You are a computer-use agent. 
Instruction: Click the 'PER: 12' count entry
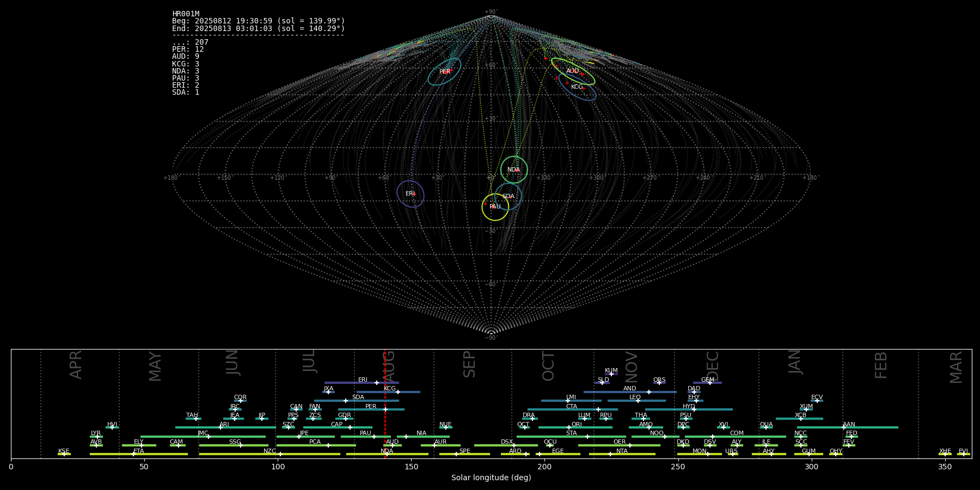pyautogui.click(x=188, y=49)
